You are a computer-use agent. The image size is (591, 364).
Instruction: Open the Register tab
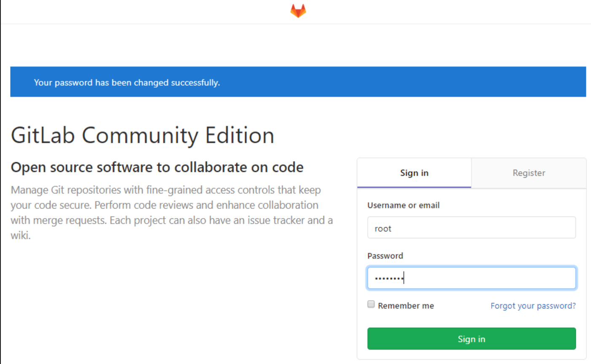click(529, 173)
